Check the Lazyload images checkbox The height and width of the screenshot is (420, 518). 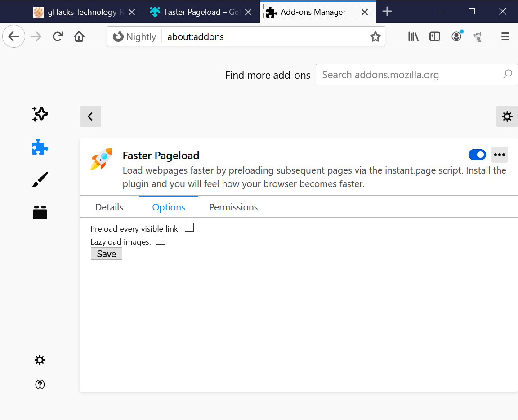click(160, 240)
